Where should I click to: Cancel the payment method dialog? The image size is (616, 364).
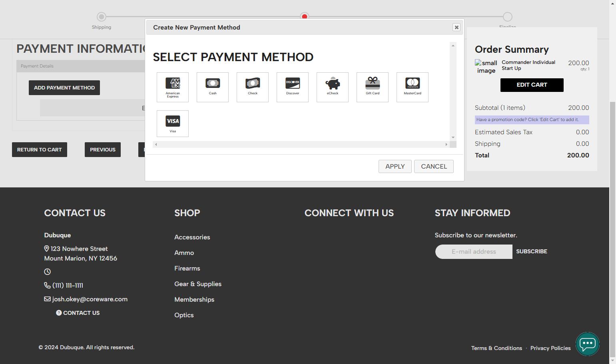point(434,166)
